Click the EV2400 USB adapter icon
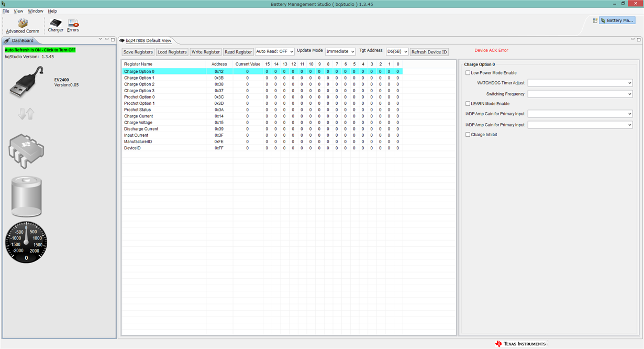This screenshot has height=349, width=644. [x=27, y=81]
